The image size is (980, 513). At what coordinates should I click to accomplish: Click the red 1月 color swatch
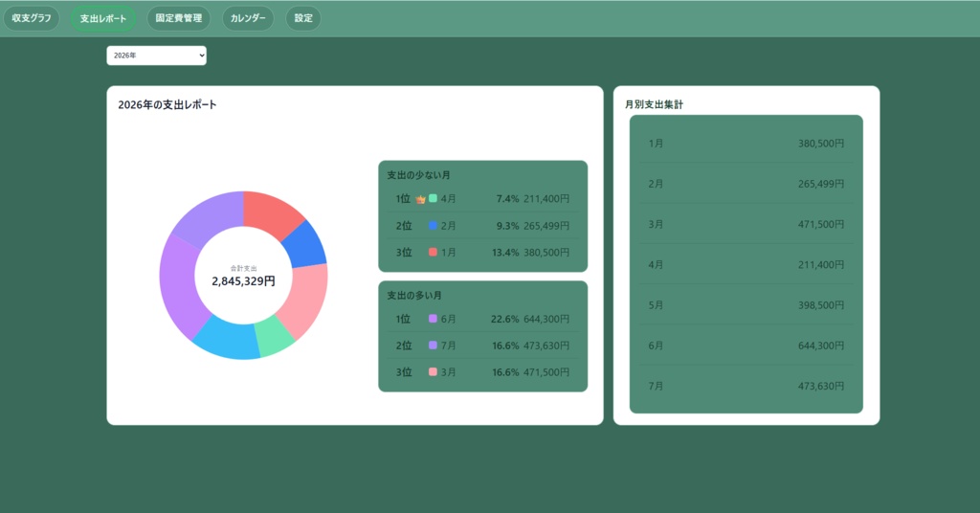[x=433, y=253]
